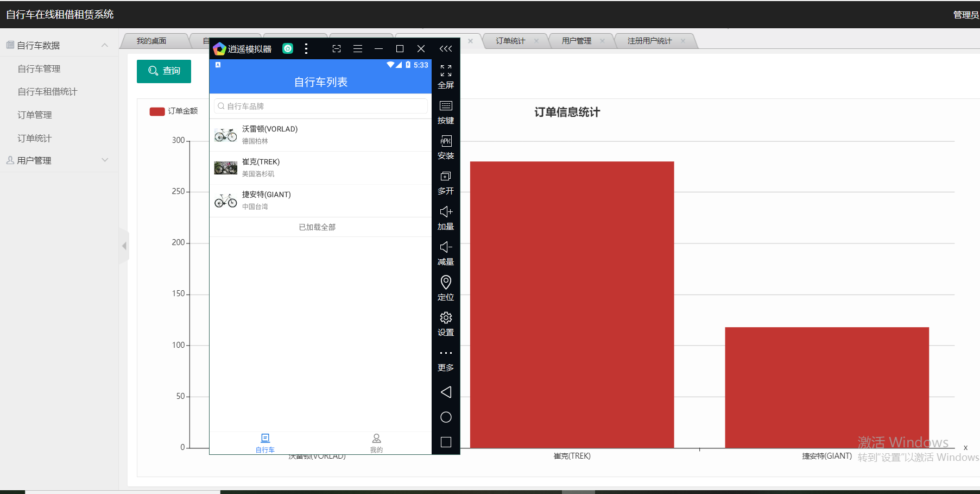This screenshot has width=980, height=494.
Task: Click the 捷安特(GIANT) red bar in chart
Action: pos(827,387)
